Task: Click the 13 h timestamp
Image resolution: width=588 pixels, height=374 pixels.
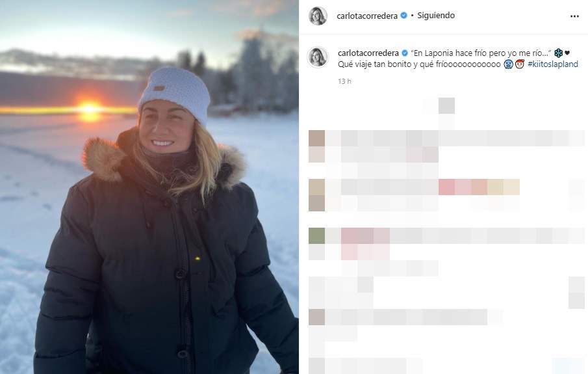Action: pyautogui.click(x=344, y=81)
